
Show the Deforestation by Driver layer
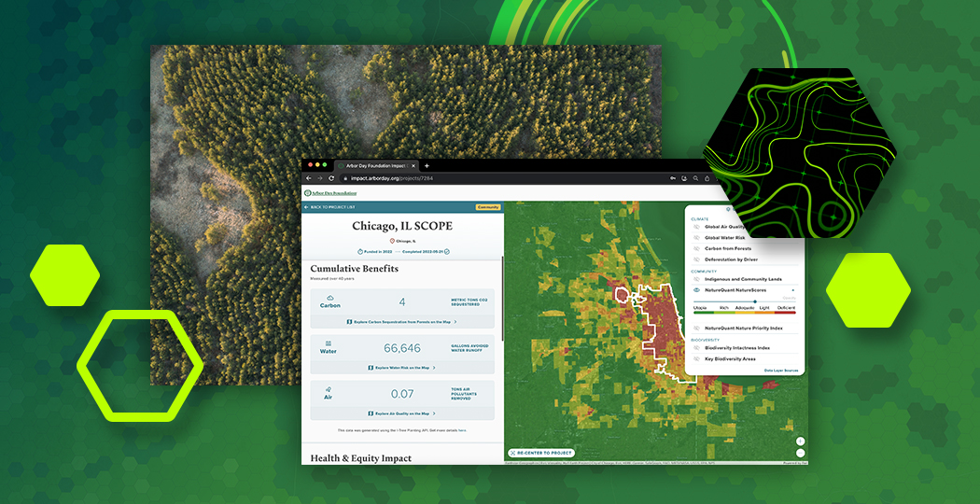tap(696, 259)
